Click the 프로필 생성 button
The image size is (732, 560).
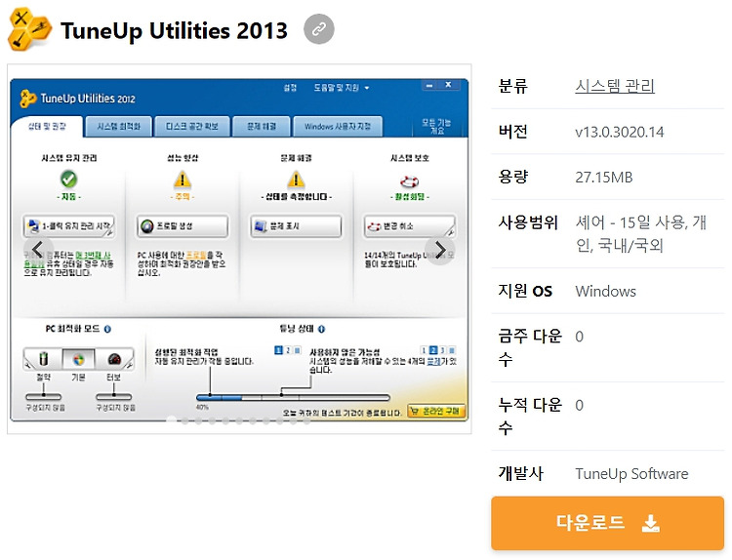coord(183,226)
